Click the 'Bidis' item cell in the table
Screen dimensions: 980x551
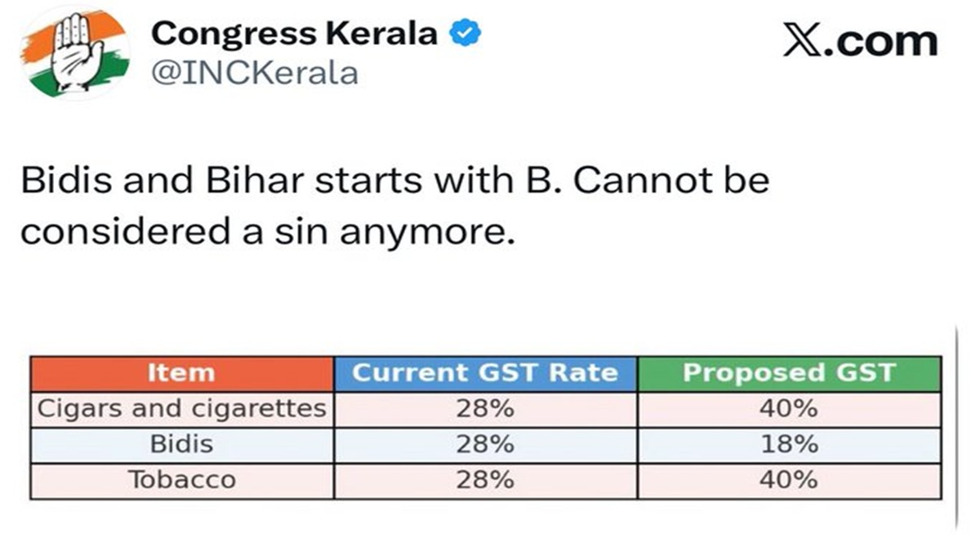(181, 444)
